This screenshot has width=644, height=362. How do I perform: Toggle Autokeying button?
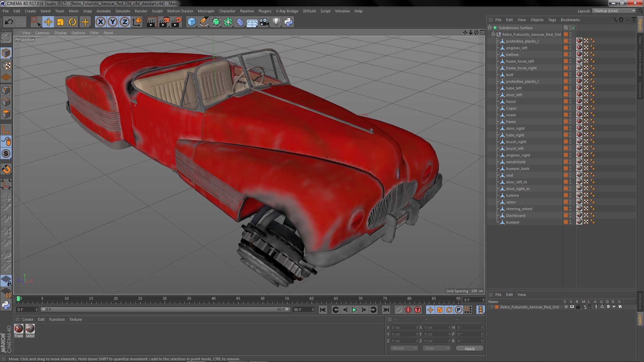[408, 310]
